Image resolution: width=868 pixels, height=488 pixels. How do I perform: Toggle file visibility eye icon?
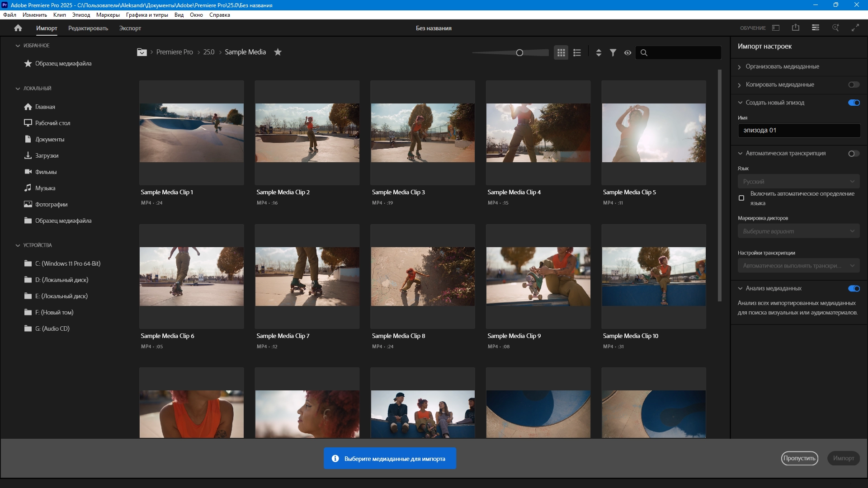pos(627,53)
